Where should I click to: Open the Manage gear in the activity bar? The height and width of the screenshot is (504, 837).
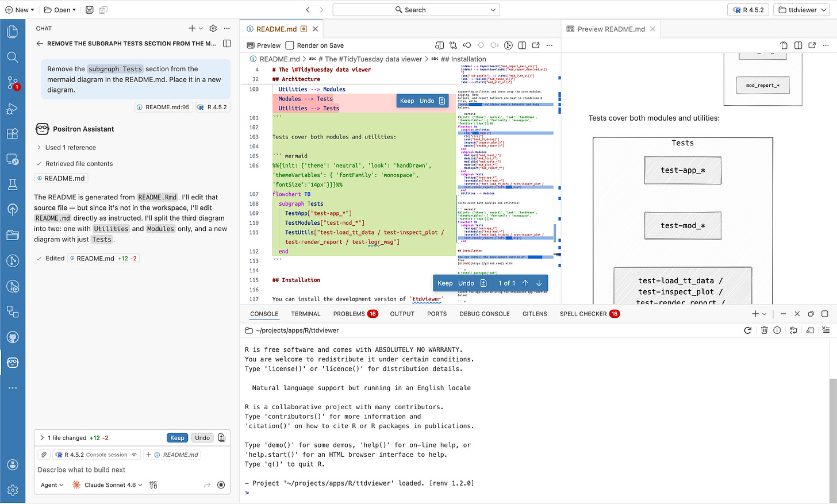13,490
